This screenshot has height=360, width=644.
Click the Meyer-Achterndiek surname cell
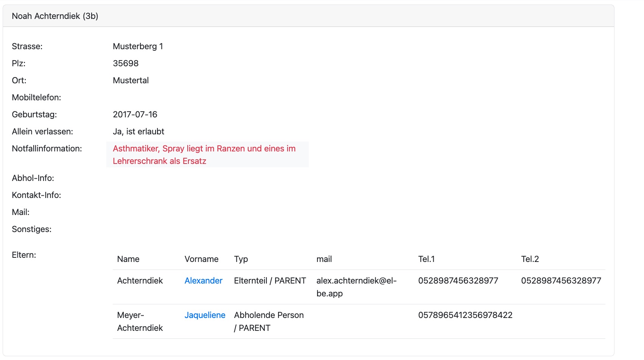(140, 321)
